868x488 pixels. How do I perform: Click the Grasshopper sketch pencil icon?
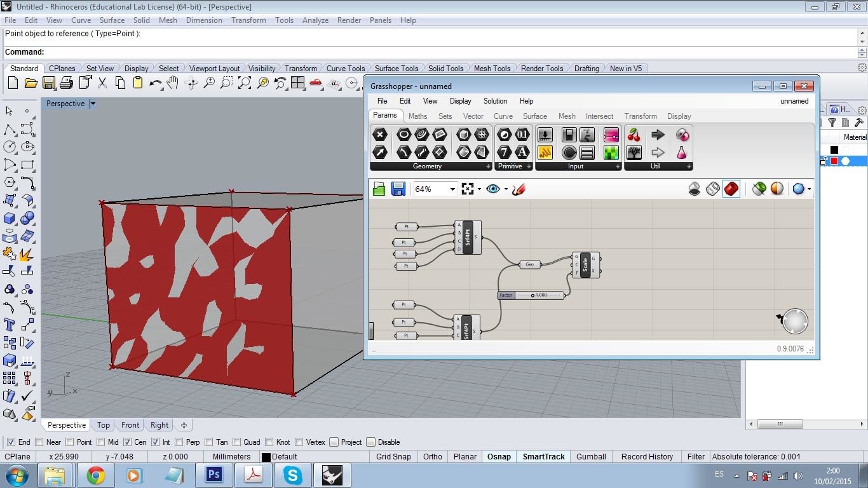(519, 189)
